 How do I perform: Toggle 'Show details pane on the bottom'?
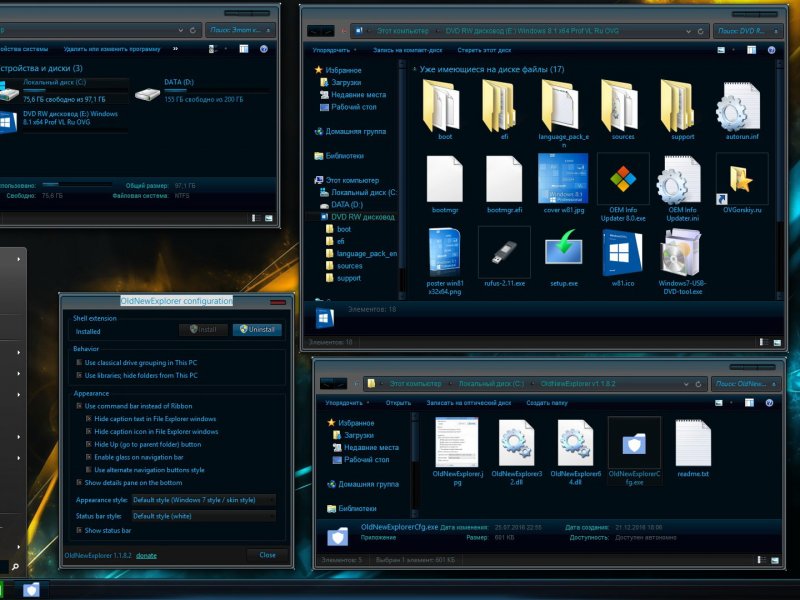click(79, 482)
